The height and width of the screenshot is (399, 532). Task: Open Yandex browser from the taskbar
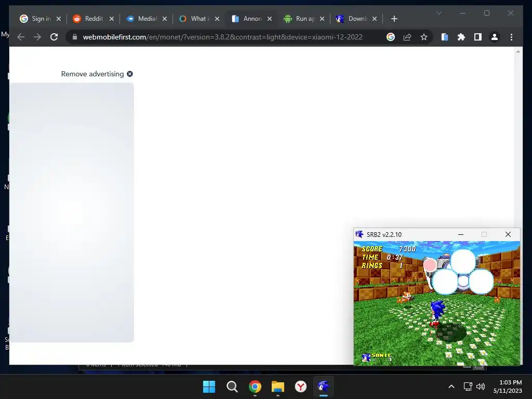tap(301, 387)
